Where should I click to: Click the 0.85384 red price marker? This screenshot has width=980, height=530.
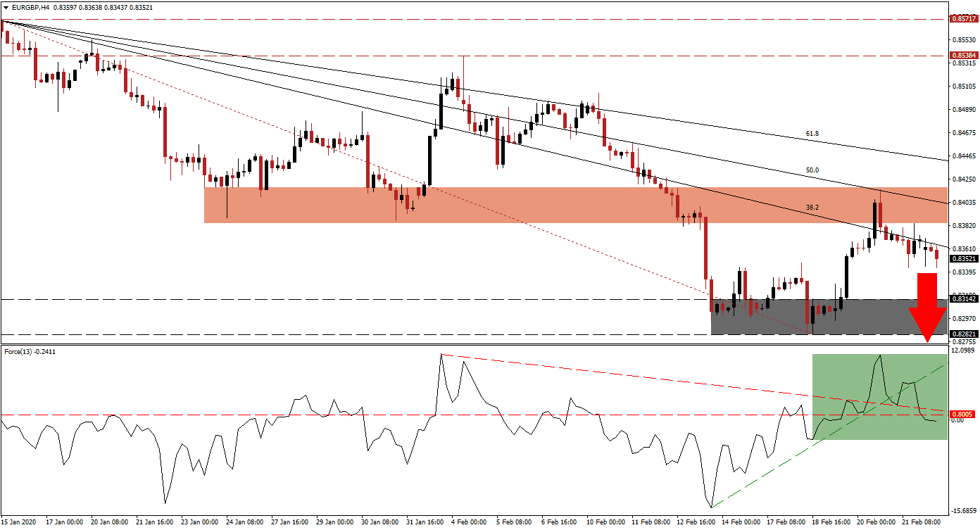(963, 54)
